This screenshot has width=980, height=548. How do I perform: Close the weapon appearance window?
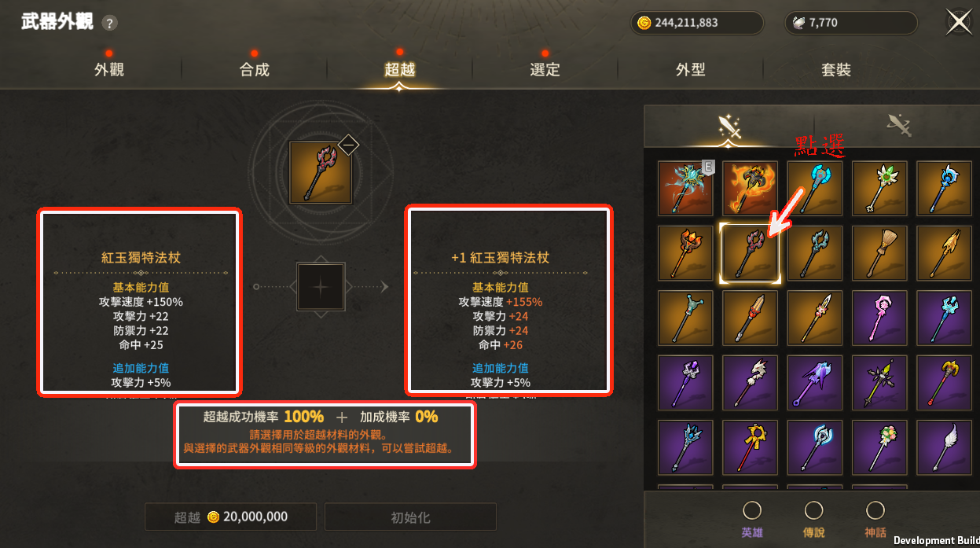959,22
